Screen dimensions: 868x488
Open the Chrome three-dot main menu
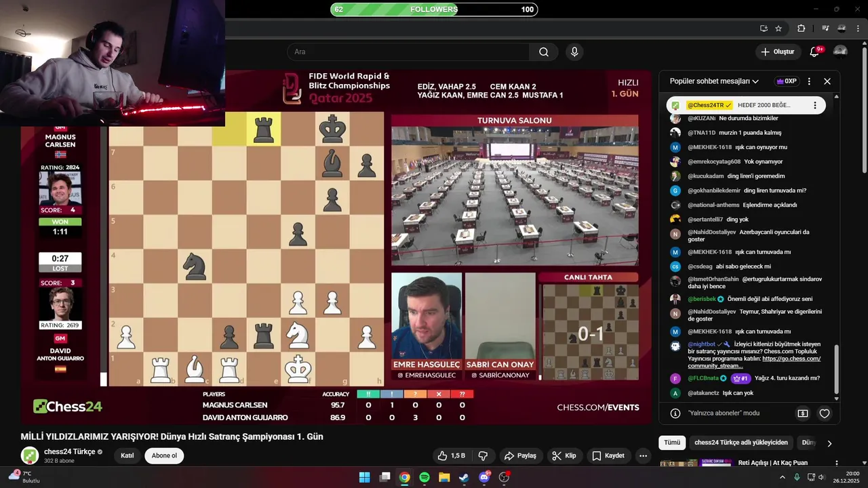click(x=859, y=28)
